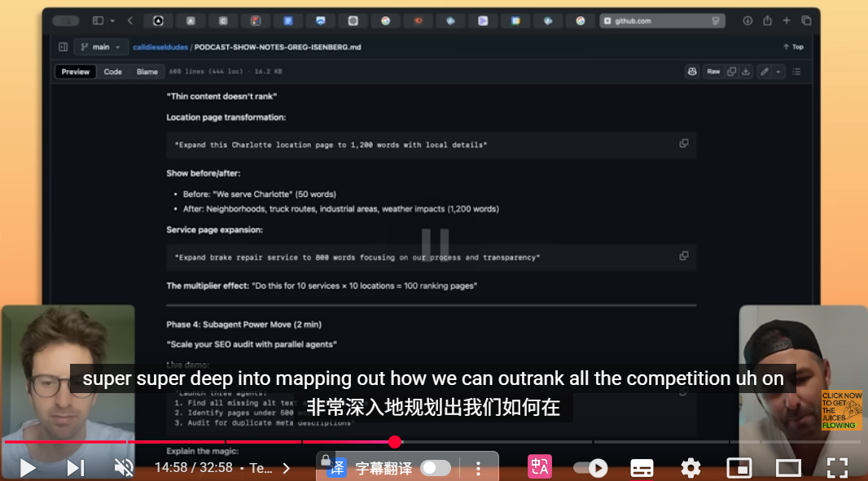Open the edit options dropdown arrow
Image resolution: width=868 pixels, height=481 pixels.
(x=778, y=72)
